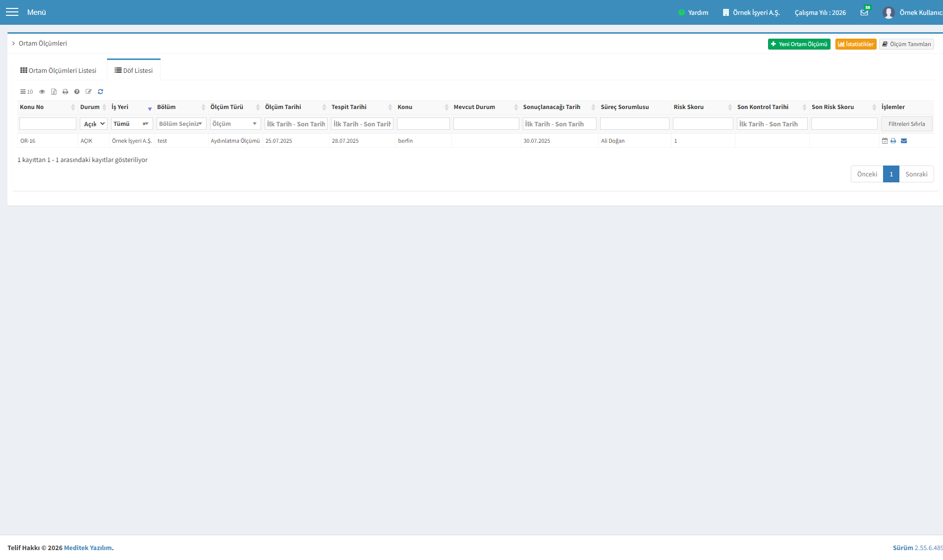The width and height of the screenshot is (943, 560).
Task: Select the Döf Listesi tab
Action: point(134,70)
